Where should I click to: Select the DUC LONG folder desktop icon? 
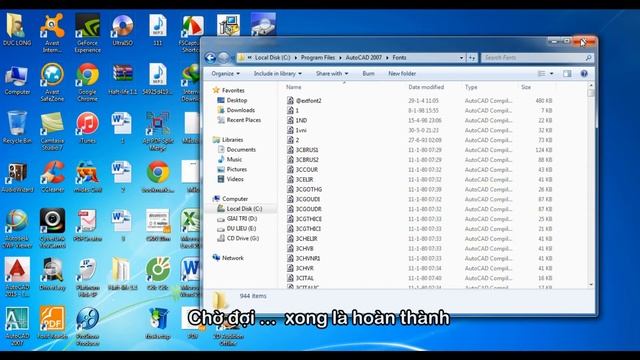(x=17, y=29)
